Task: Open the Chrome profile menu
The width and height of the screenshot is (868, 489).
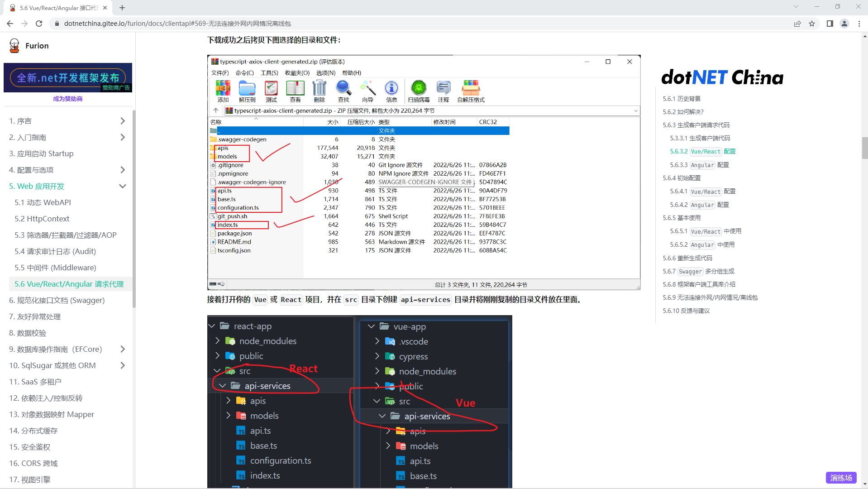Action: 844,24
